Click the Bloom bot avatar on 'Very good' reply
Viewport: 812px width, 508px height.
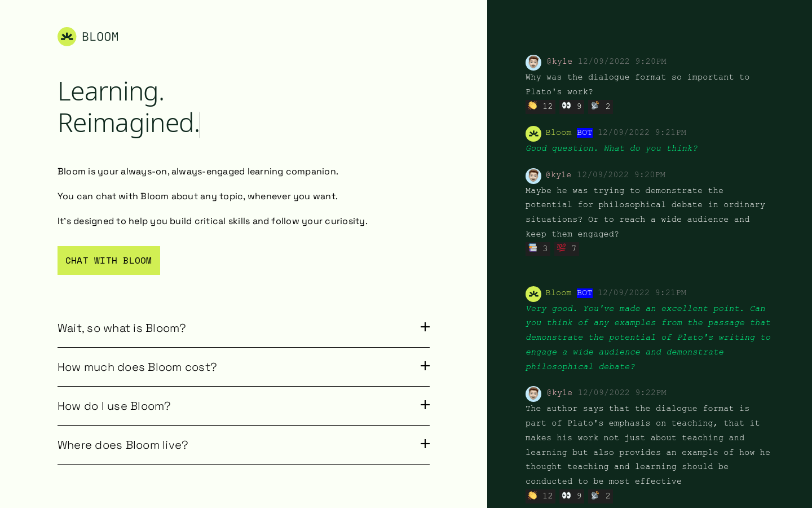[533, 294]
